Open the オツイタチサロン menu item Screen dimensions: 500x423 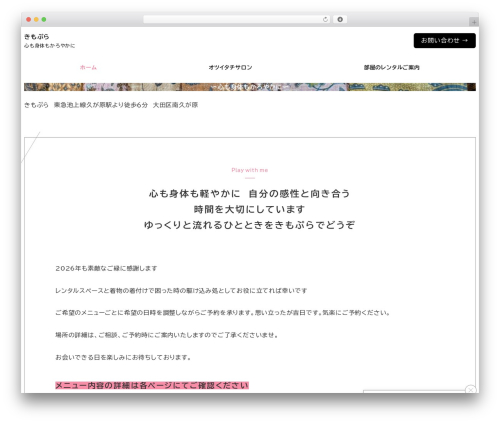click(230, 67)
